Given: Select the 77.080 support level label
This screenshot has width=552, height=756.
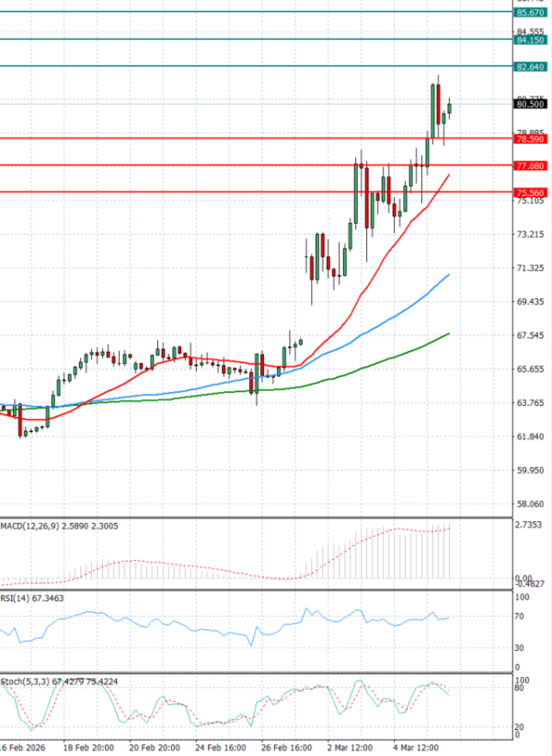Looking at the screenshot, I should pos(532,166).
